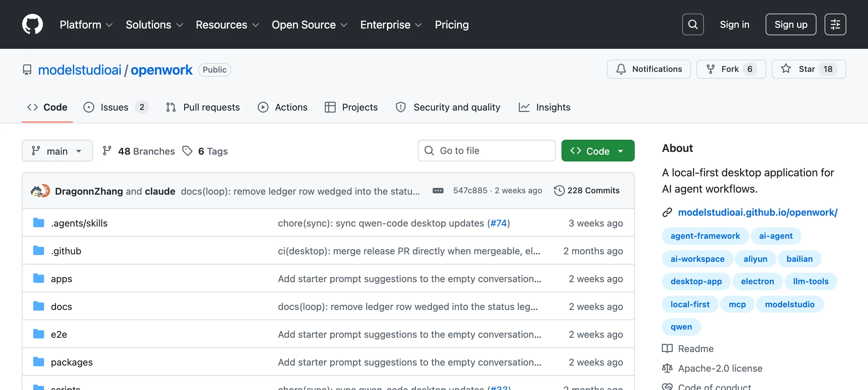View 48 Branches link
Screen dimensions: 868x390
point(138,151)
